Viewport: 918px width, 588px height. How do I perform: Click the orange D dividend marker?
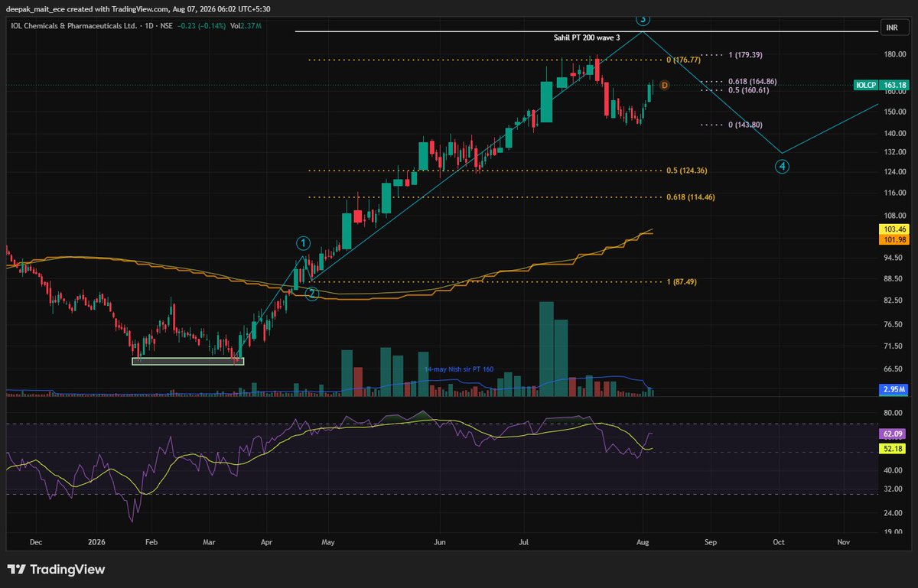click(x=664, y=85)
